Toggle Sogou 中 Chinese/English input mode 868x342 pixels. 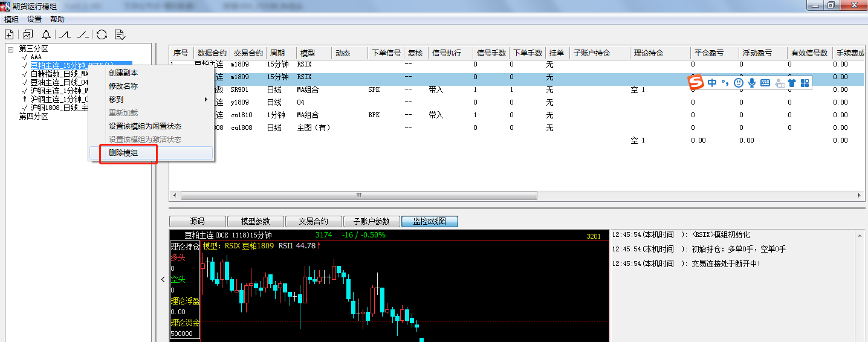712,83
